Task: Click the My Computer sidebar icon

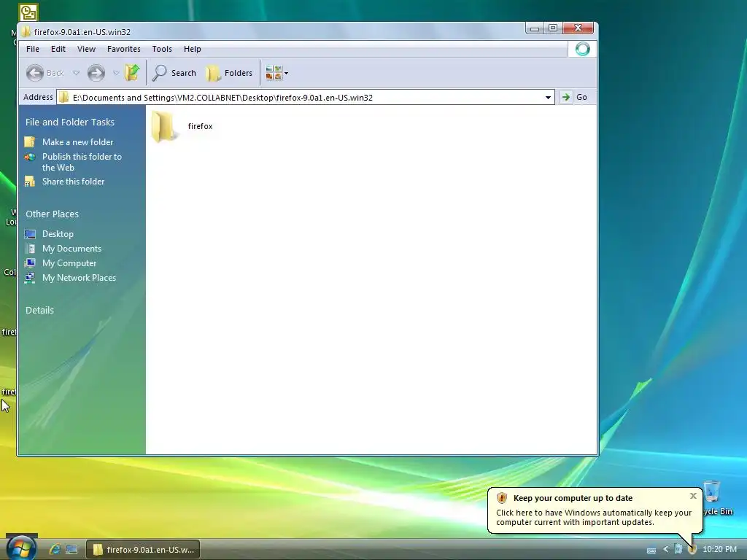Action: pos(30,262)
